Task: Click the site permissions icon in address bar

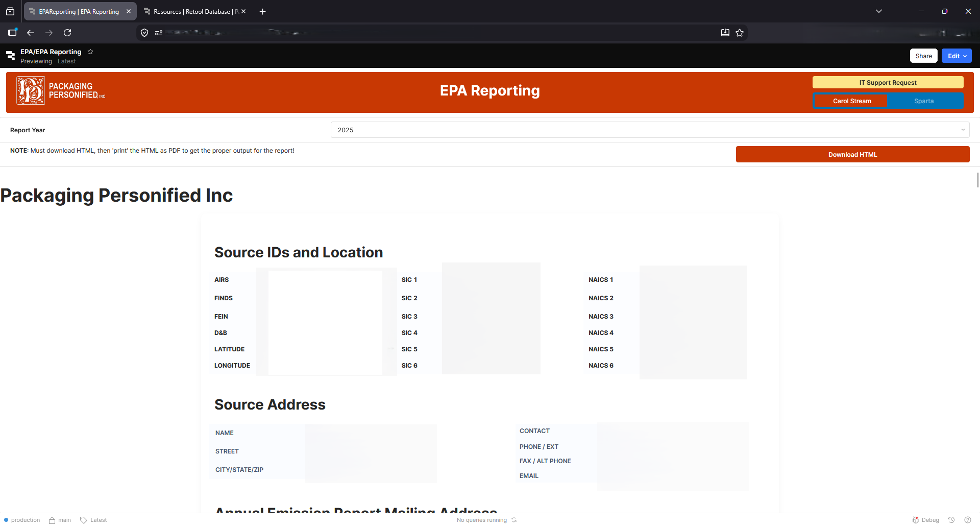Action: [x=159, y=33]
